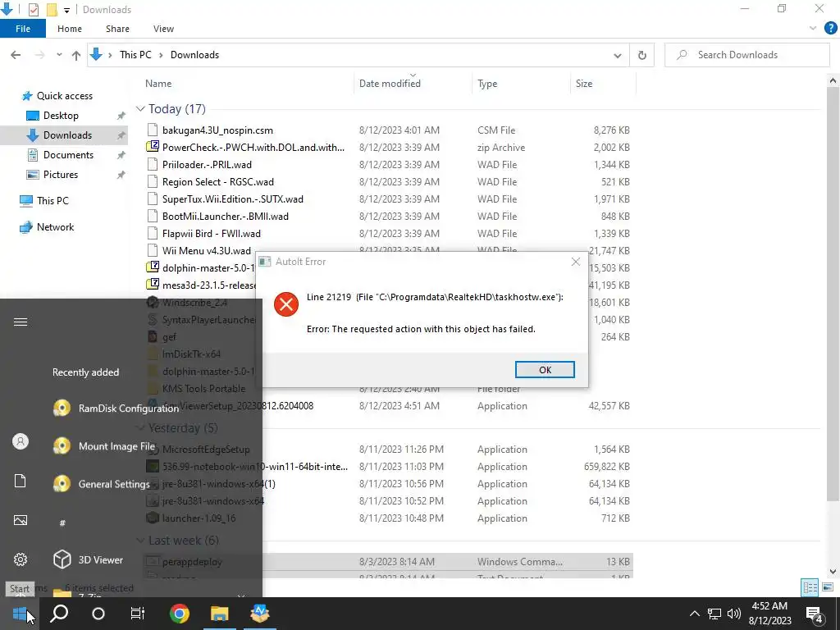Sort by Name column header

pyautogui.click(x=158, y=84)
